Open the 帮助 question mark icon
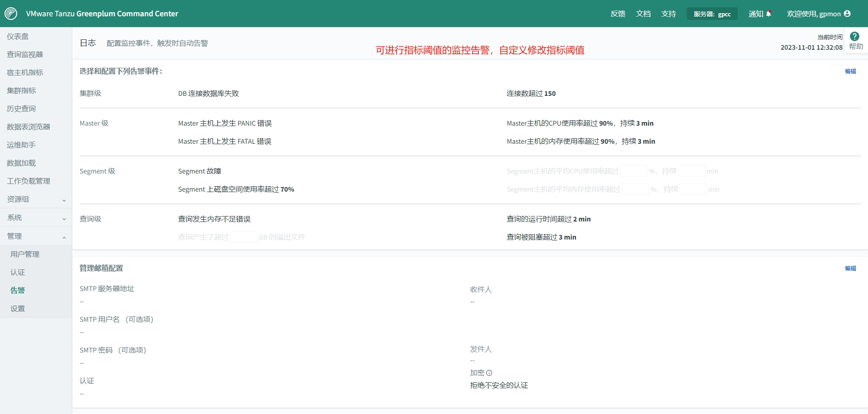The image size is (868, 414). (x=854, y=36)
